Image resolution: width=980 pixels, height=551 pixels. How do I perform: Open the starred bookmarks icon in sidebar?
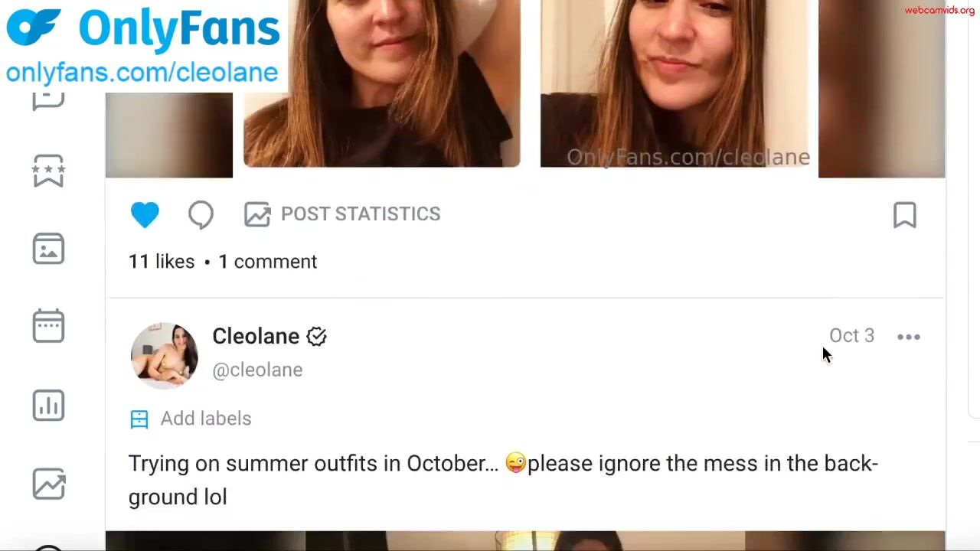click(48, 170)
